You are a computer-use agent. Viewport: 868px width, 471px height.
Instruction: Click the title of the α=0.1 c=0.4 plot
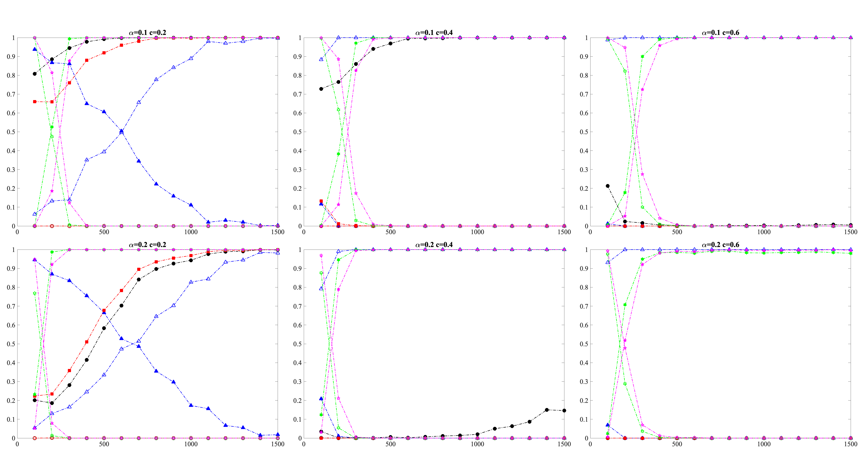click(x=434, y=33)
